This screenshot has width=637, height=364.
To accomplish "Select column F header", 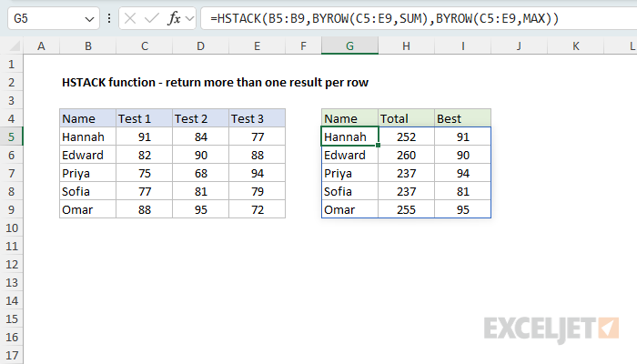I will point(303,45).
